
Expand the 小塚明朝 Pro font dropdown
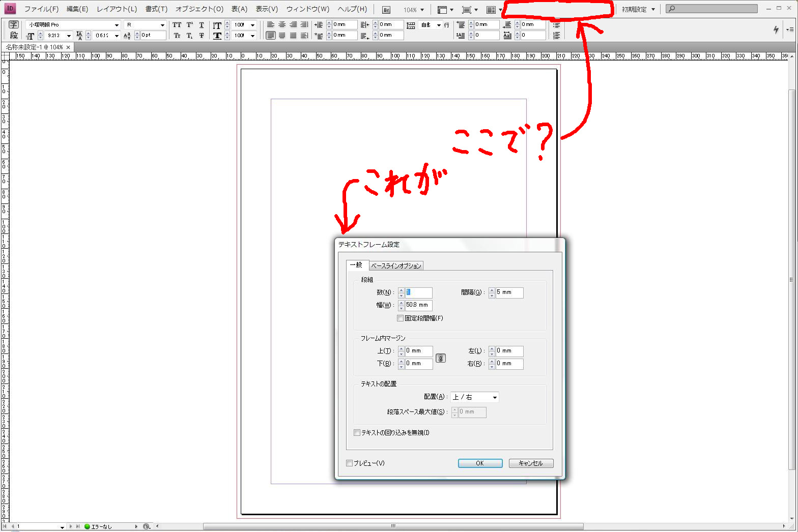click(117, 25)
